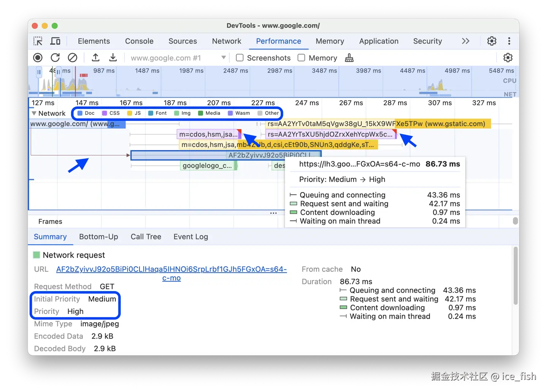Show more tabs with double chevron
This screenshot has width=547, height=392.
[x=465, y=41]
